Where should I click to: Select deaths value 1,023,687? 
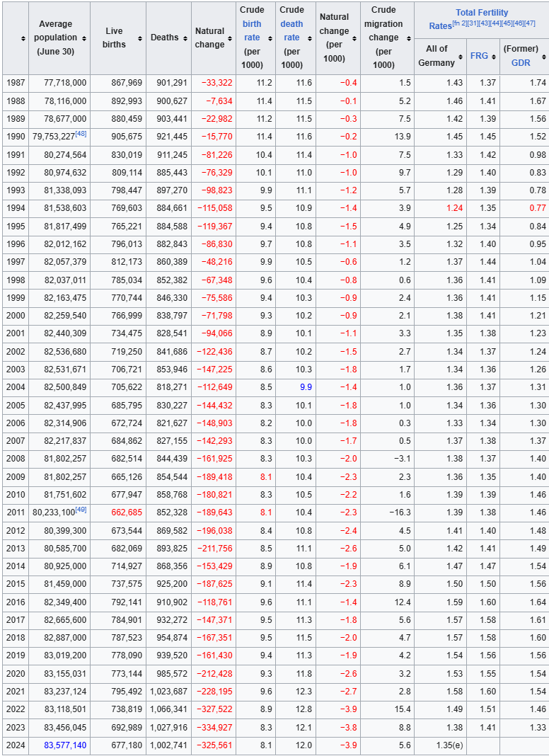[168, 692]
